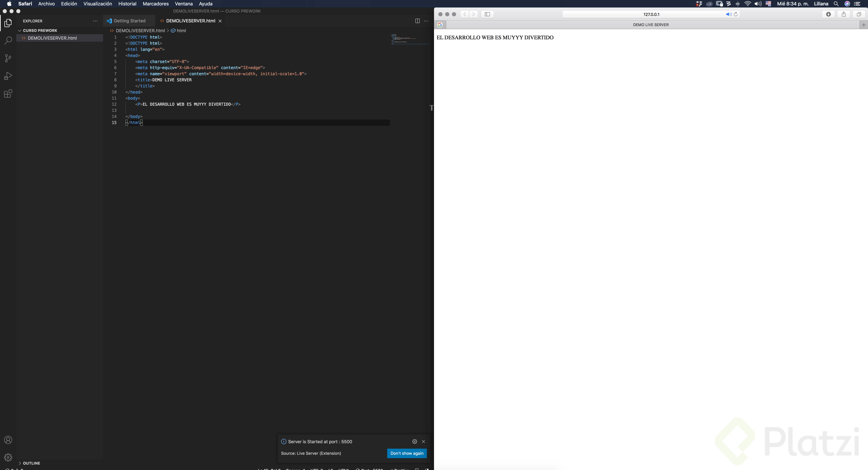Dismiss the Live Server notification
This screenshot has height=470, width=868.
[423, 441]
